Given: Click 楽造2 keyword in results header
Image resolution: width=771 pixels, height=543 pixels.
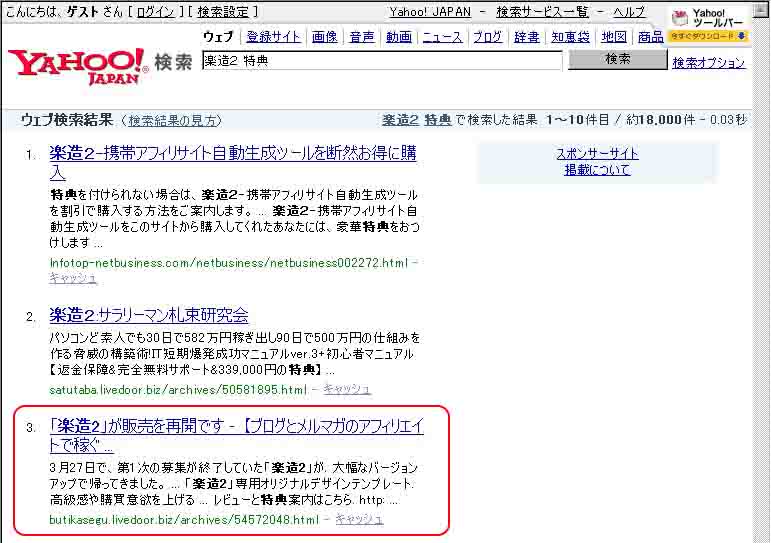Looking at the screenshot, I should coord(400,120).
